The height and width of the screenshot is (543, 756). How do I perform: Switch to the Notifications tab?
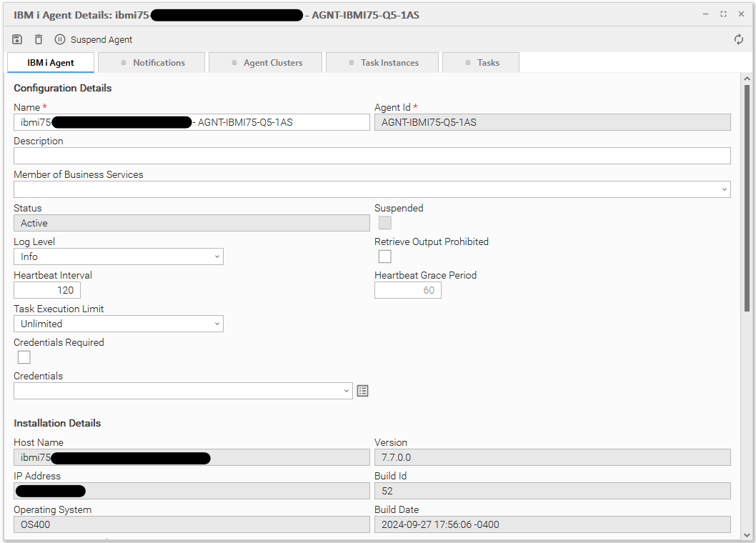(152, 63)
